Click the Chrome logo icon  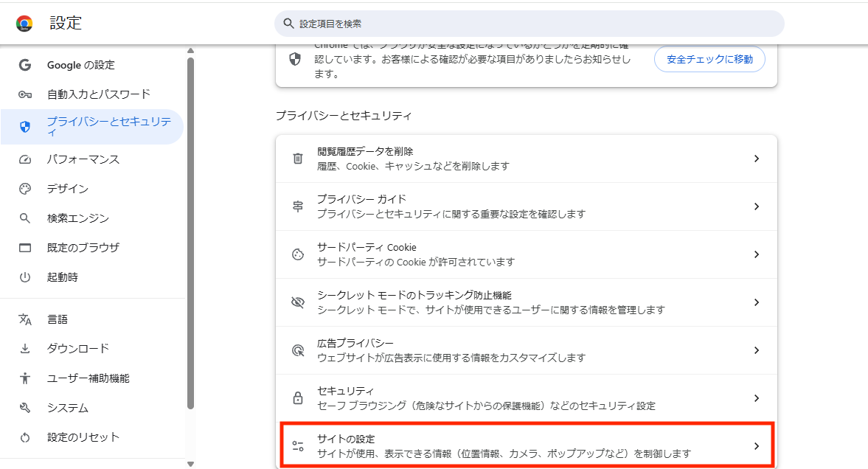pos(24,24)
